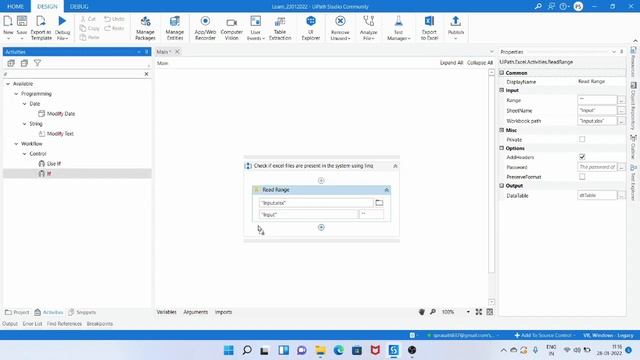Click the DataTable output field
This screenshot has width=640, height=360.
pos(597,196)
